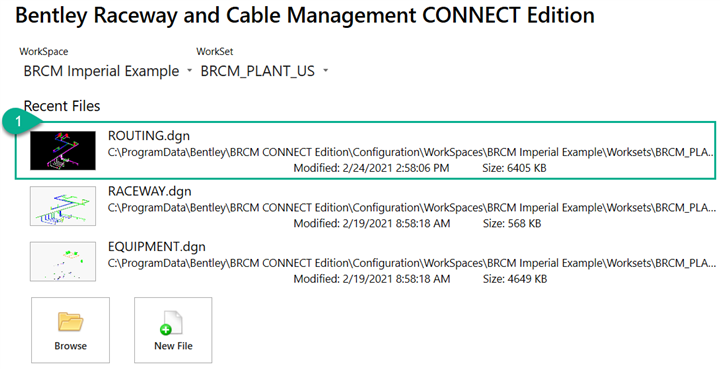The height and width of the screenshot is (369, 720).
Task: Click the New File document icon
Action: pyautogui.click(x=172, y=323)
